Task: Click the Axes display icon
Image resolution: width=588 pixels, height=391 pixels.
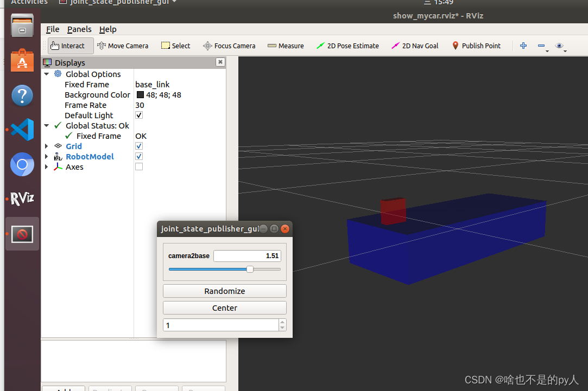Action: pyautogui.click(x=58, y=166)
